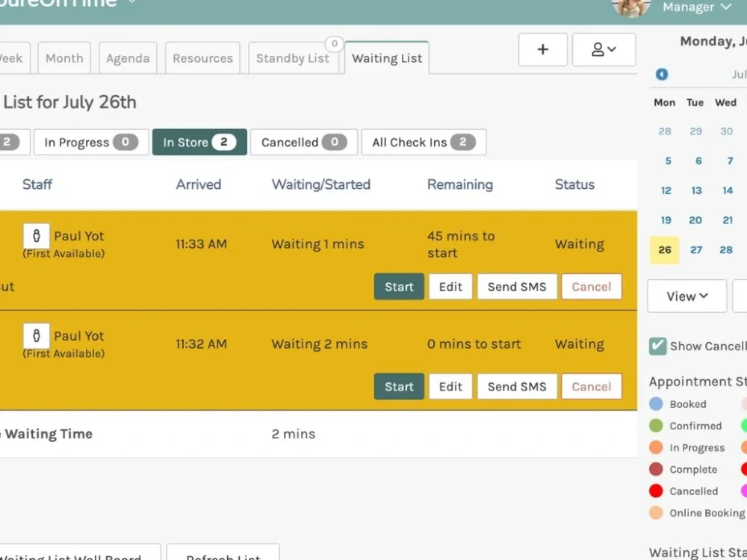
Task: Select the 20 date in calendar
Action: point(695,220)
